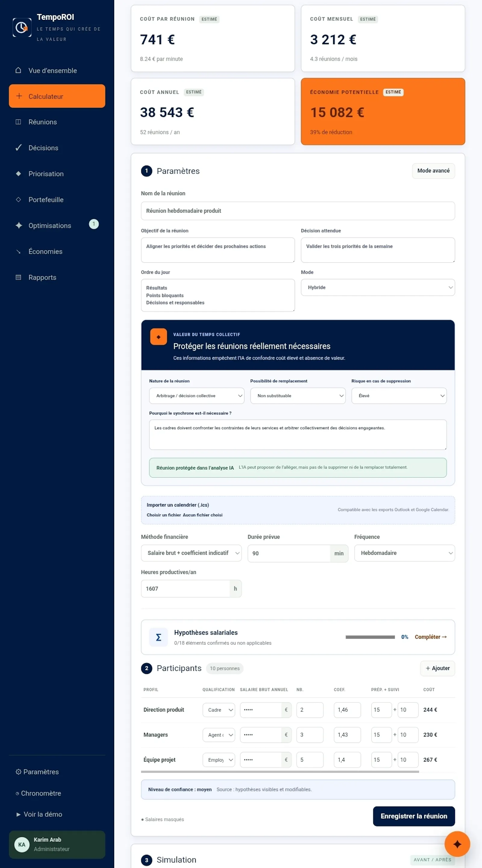Image resolution: width=482 pixels, height=868 pixels.
Task: Click the Optimisations notification badge
Action: point(94,224)
